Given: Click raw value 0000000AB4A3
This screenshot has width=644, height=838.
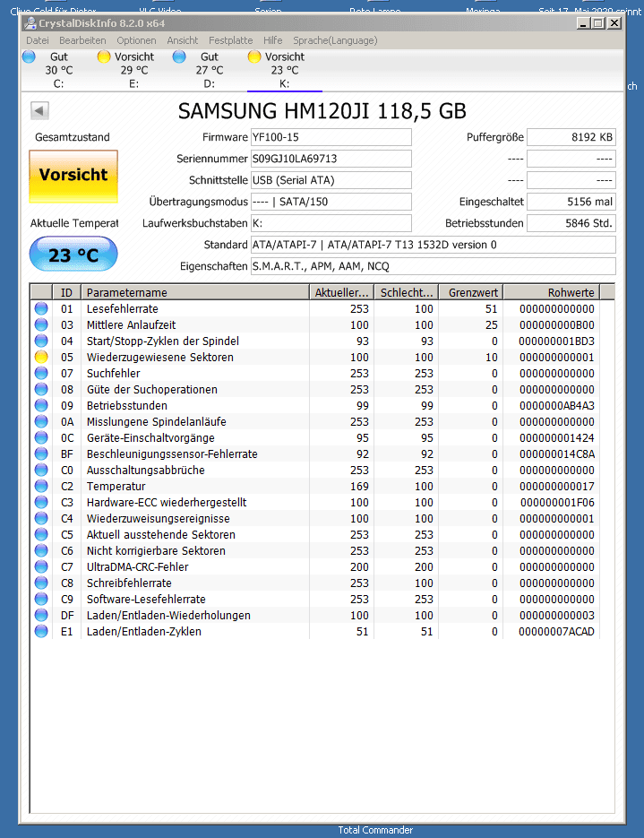Looking at the screenshot, I should pos(557,406).
